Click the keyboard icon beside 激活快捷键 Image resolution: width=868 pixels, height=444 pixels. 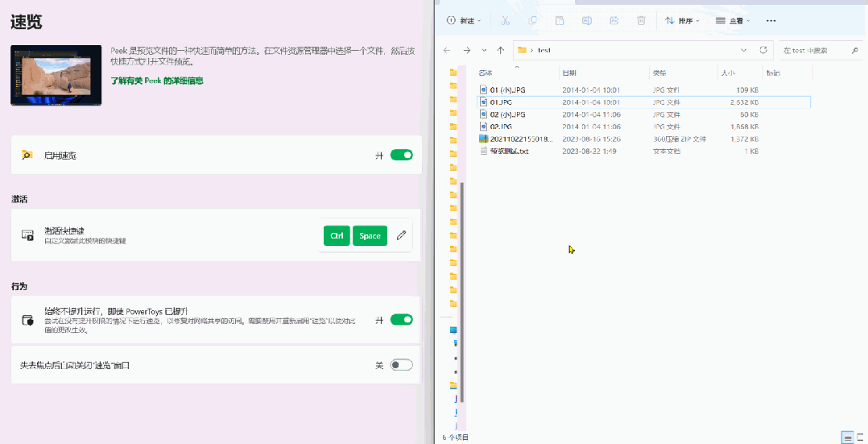click(x=27, y=235)
